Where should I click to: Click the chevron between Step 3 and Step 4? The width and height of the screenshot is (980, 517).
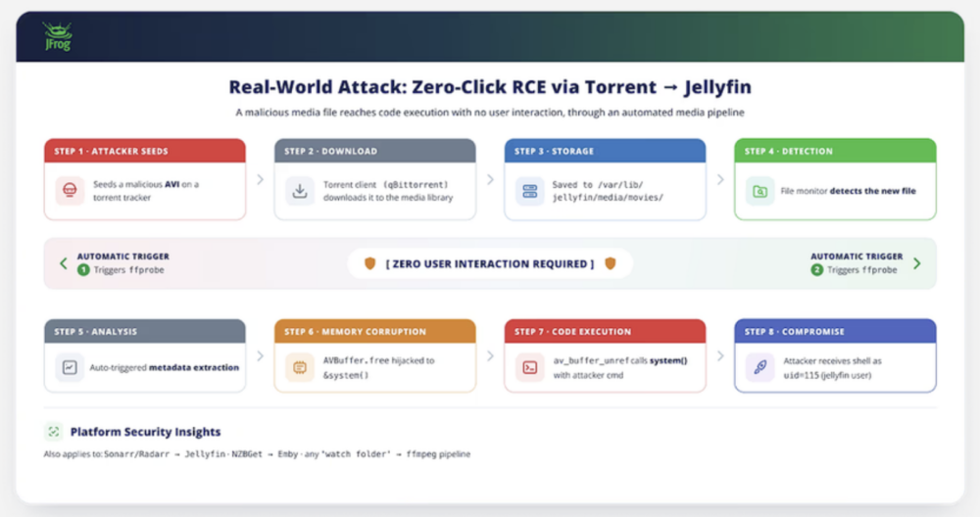pyautogui.click(x=720, y=180)
